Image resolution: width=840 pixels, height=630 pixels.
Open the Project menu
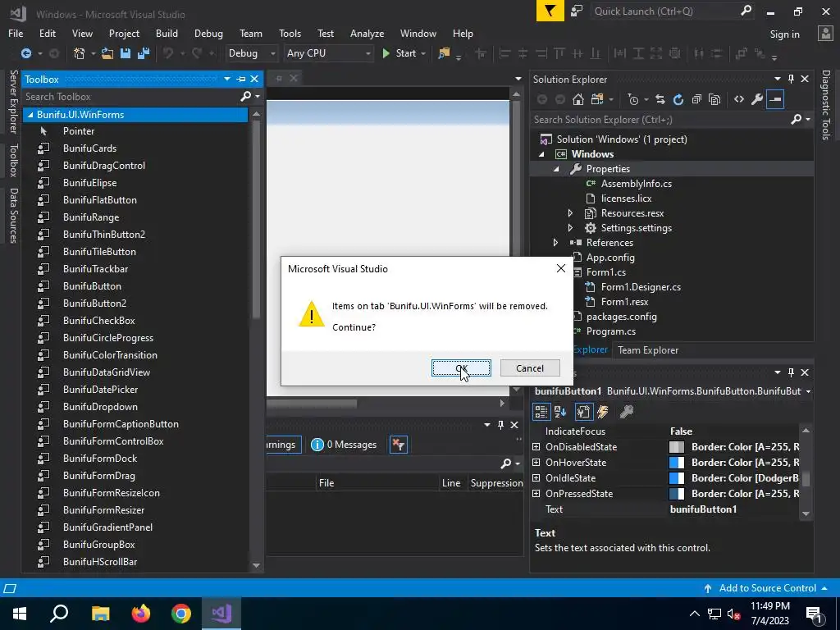point(124,33)
